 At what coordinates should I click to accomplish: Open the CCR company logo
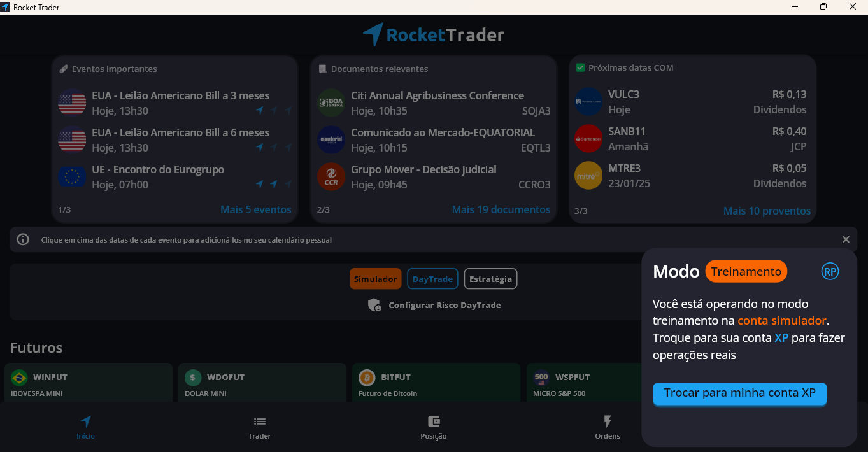click(x=331, y=176)
